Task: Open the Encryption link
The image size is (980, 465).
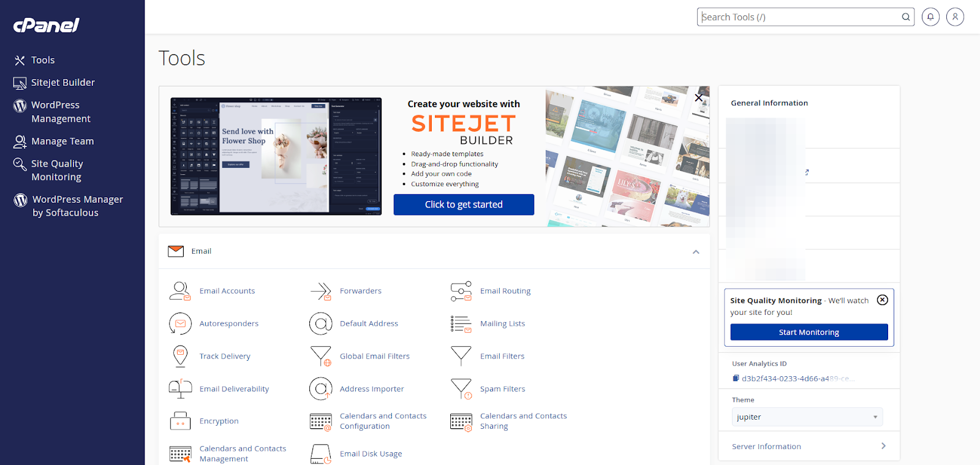Action: tap(219, 421)
